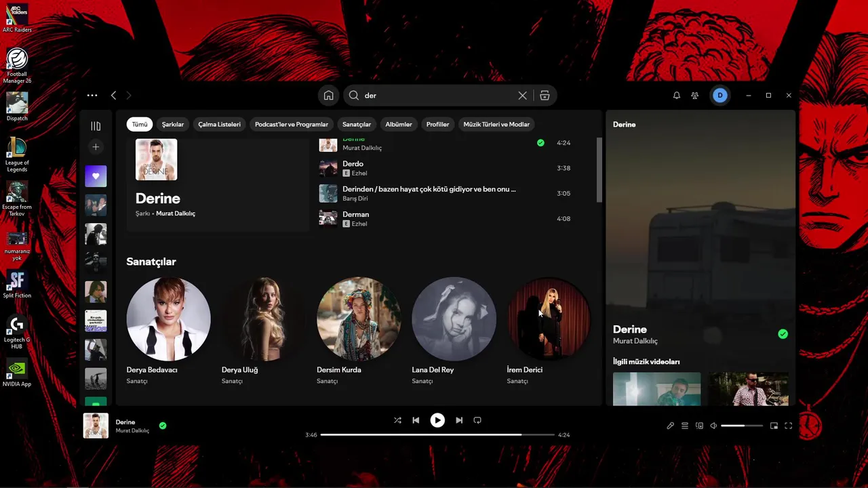The width and height of the screenshot is (868, 488).
Task: Toggle repeat mode
Action: pos(477,420)
